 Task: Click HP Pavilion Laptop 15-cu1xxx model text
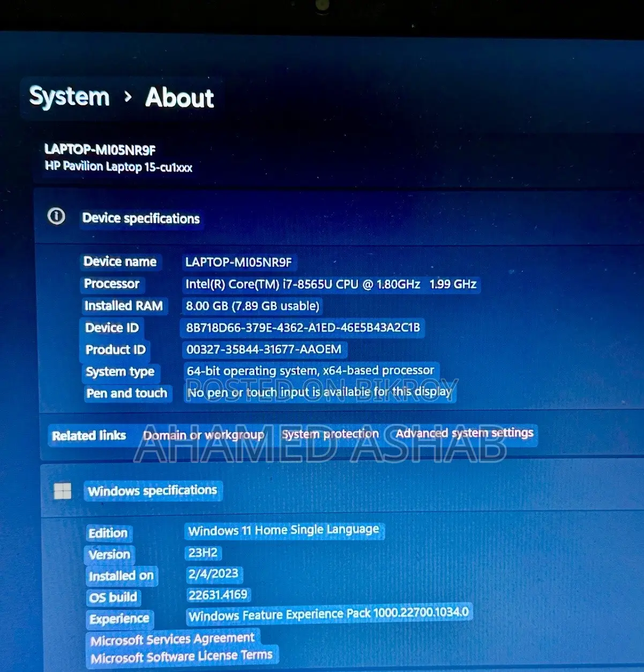118,167
